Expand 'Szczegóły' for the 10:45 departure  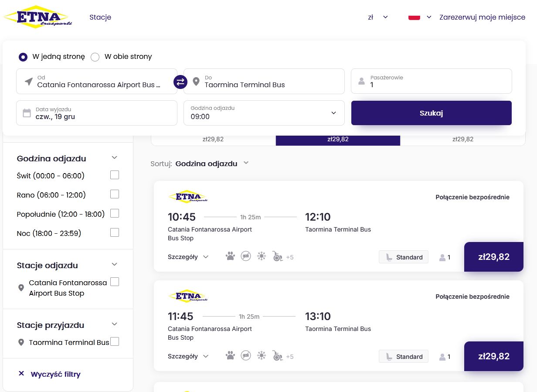pos(188,257)
